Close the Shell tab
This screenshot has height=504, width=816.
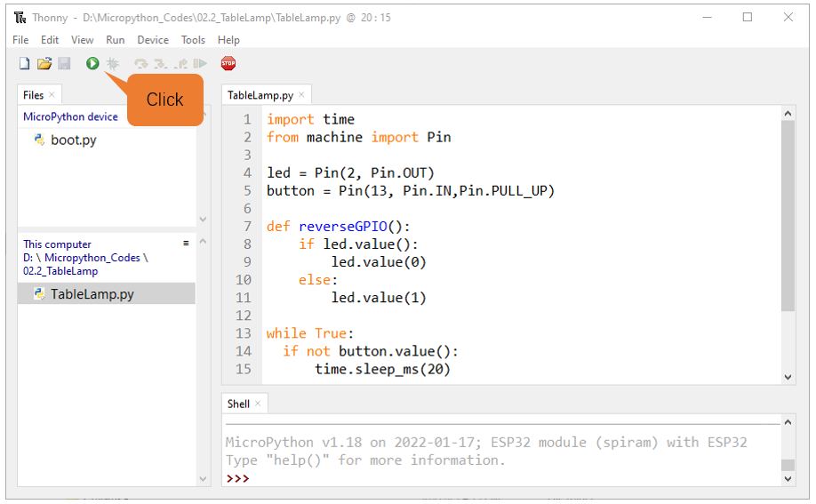click(258, 404)
